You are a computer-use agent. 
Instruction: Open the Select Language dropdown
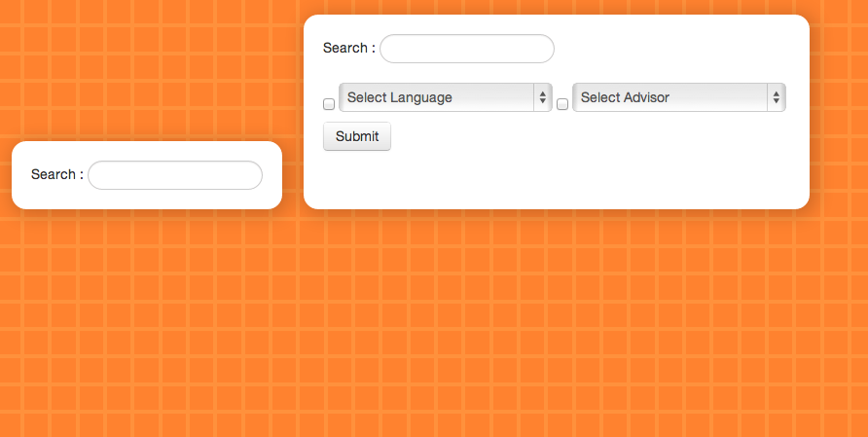pos(446,97)
